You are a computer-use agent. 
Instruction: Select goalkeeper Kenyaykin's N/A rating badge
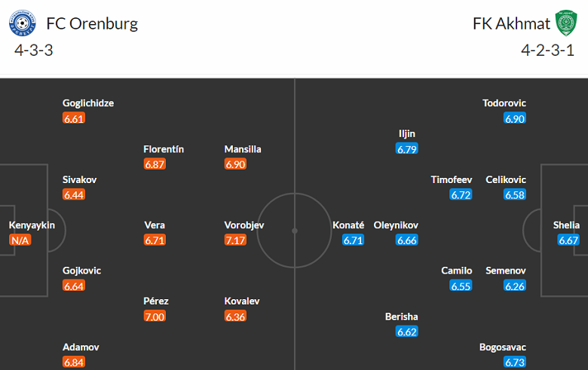(x=20, y=240)
